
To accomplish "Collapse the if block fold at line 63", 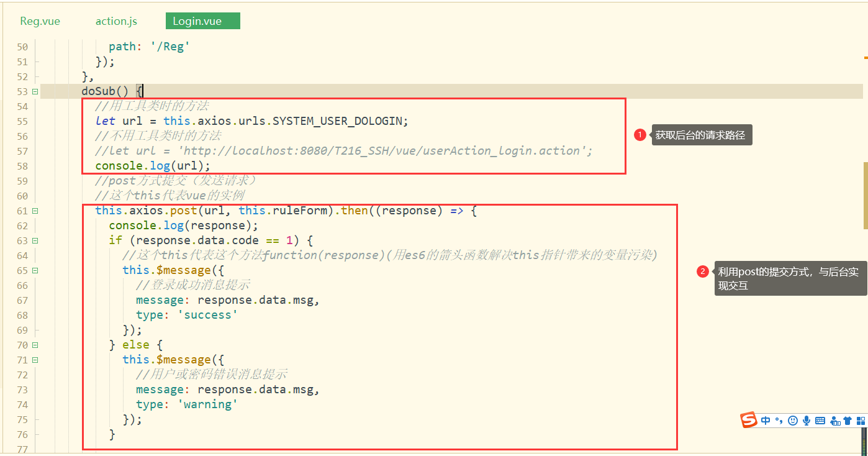I will coord(35,240).
